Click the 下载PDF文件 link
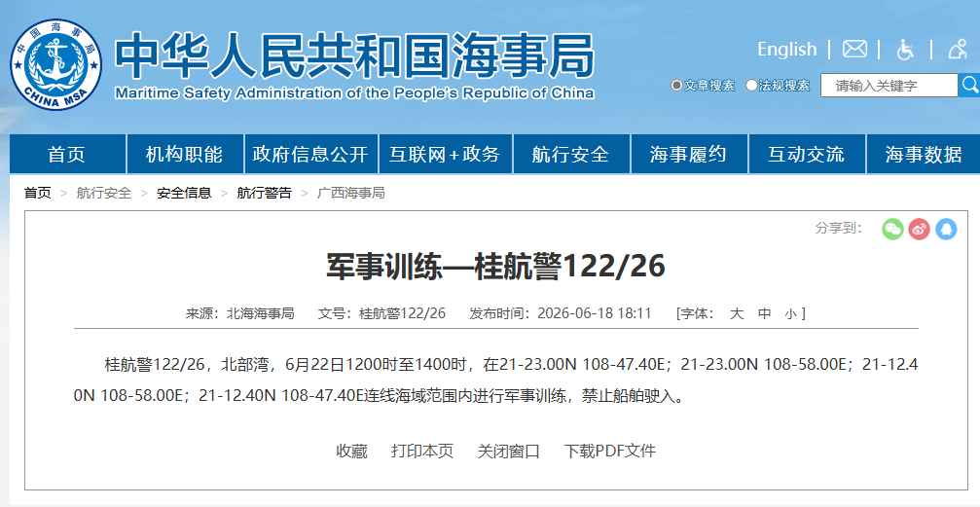The image size is (980, 507). pyautogui.click(x=610, y=451)
